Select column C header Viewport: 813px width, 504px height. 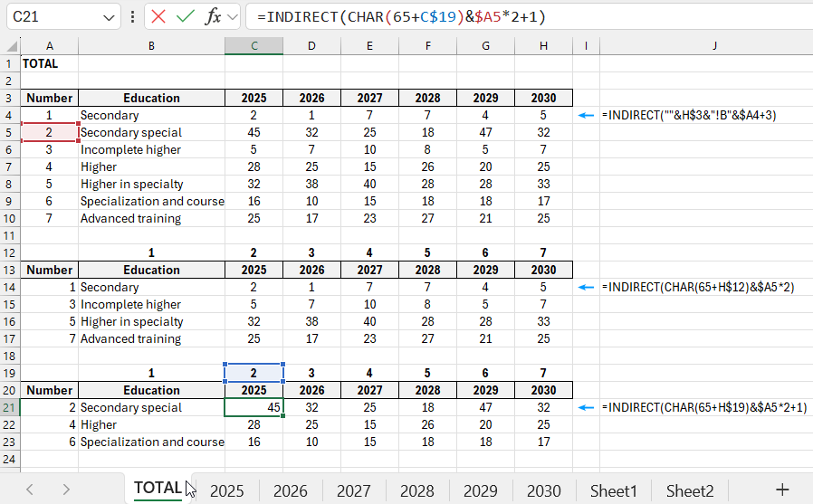[254, 46]
